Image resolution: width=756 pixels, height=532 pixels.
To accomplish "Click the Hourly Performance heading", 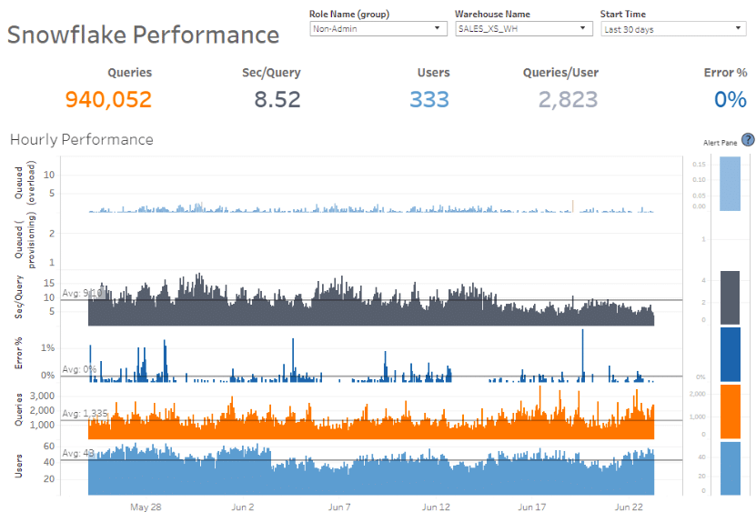I will [82, 139].
